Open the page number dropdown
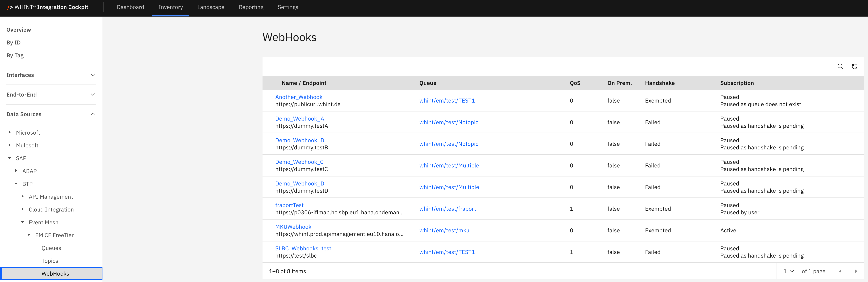The width and height of the screenshot is (868, 282). (x=788, y=271)
